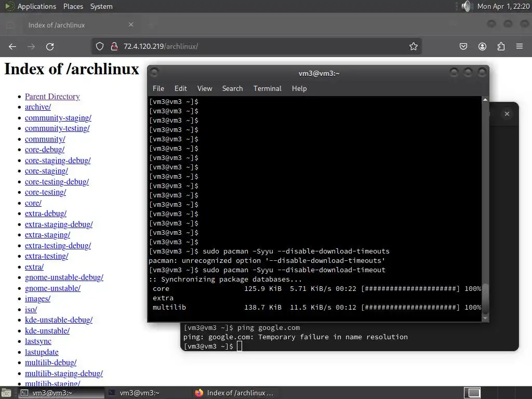
Task: Open the core-testing-debug/ link
Action: coord(57,182)
